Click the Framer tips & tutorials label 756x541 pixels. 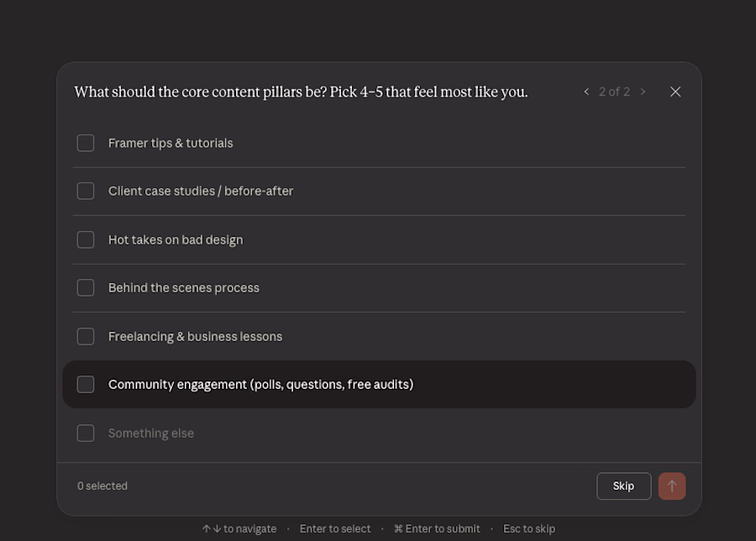click(171, 143)
